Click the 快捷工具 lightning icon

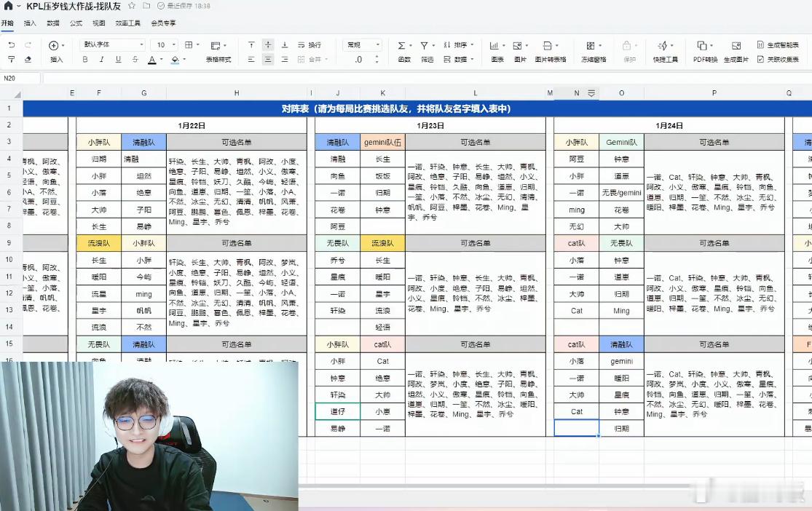pyautogui.click(x=662, y=46)
